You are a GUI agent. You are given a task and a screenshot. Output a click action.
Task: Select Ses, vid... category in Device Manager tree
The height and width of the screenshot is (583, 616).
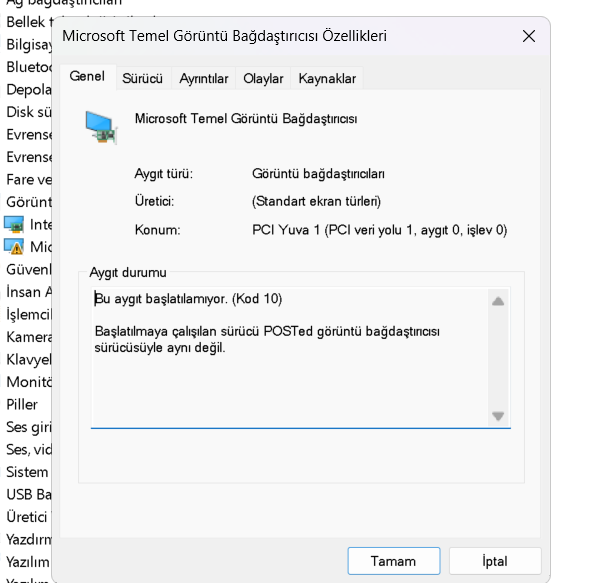coord(29,449)
